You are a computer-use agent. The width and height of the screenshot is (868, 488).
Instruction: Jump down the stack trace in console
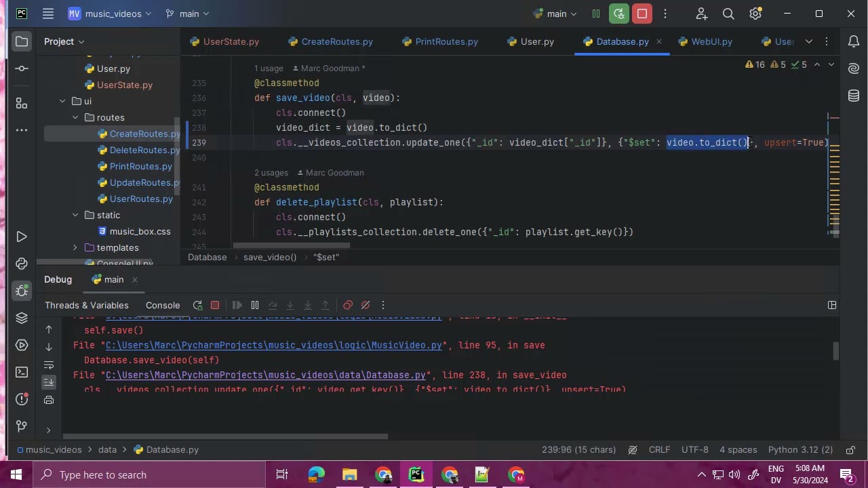(x=49, y=347)
